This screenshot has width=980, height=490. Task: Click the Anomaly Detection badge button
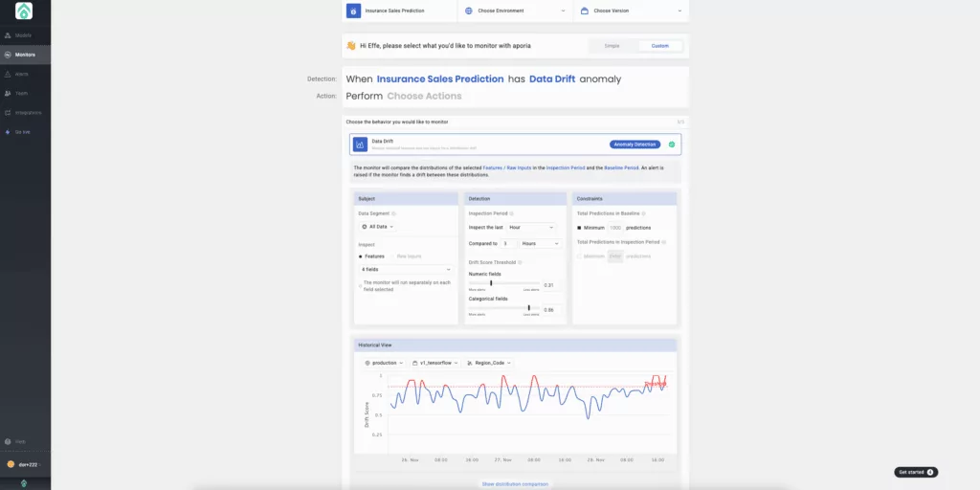pyautogui.click(x=635, y=145)
